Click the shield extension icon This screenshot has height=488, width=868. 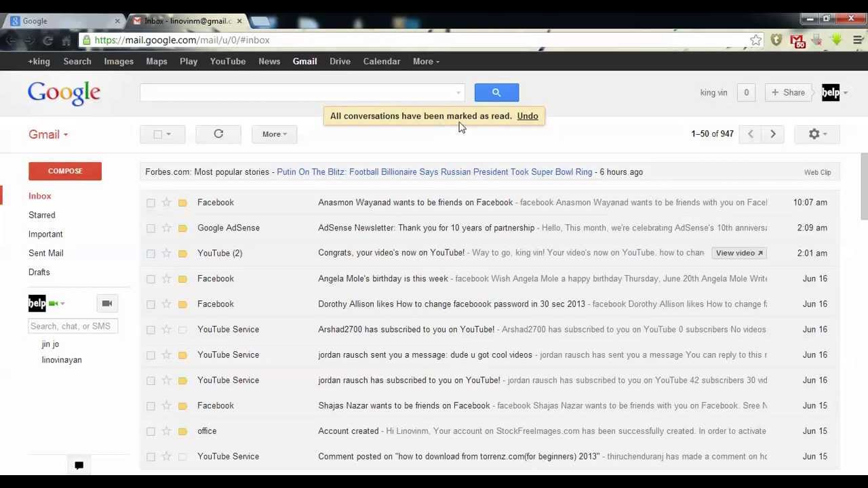click(x=776, y=41)
